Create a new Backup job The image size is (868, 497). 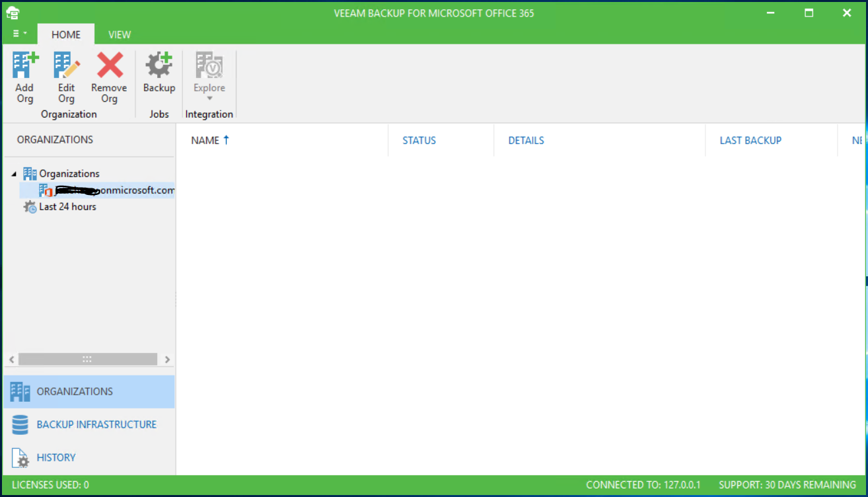coord(159,73)
